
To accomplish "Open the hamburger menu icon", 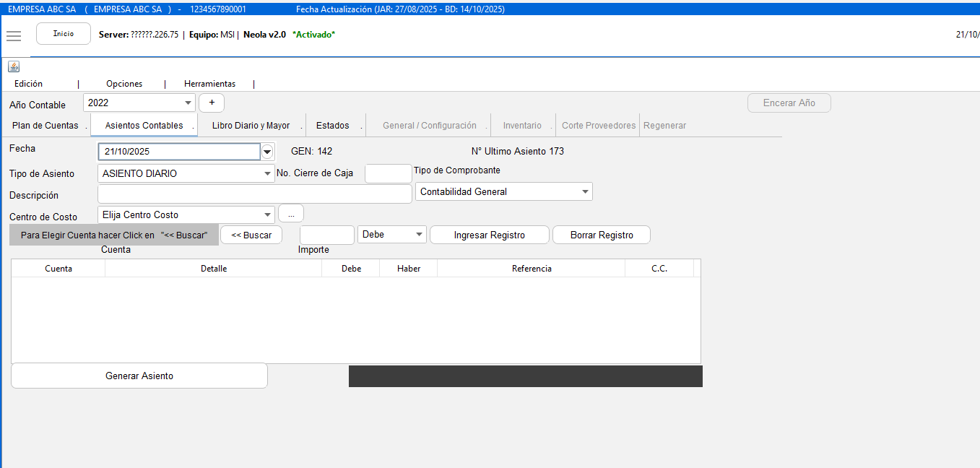I will click(14, 36).
